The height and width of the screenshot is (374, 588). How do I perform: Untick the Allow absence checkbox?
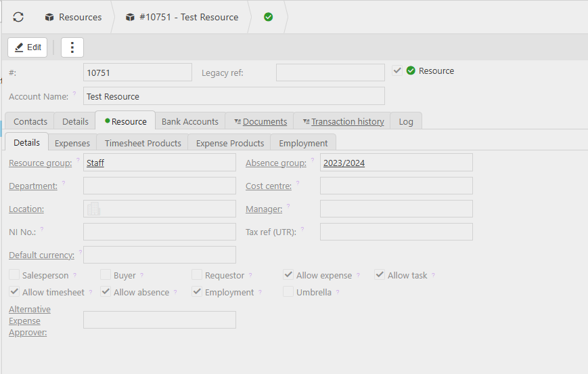coord(106,291)
